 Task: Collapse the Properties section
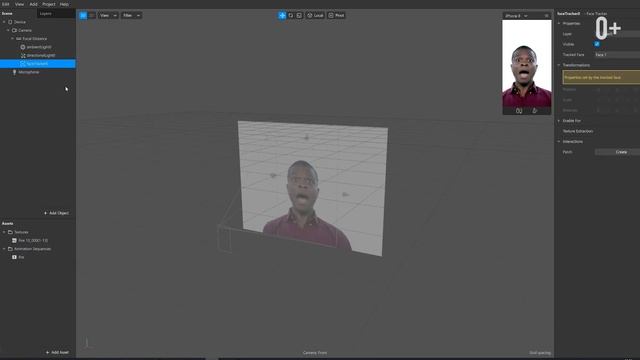[x=559, y=23]
